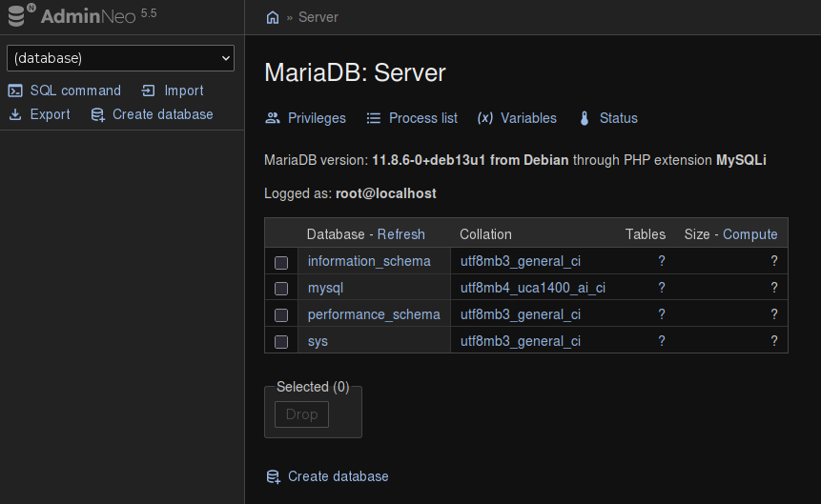Click bottom Create database link
This screenshot has width=821, height=504.
[339, 476]
